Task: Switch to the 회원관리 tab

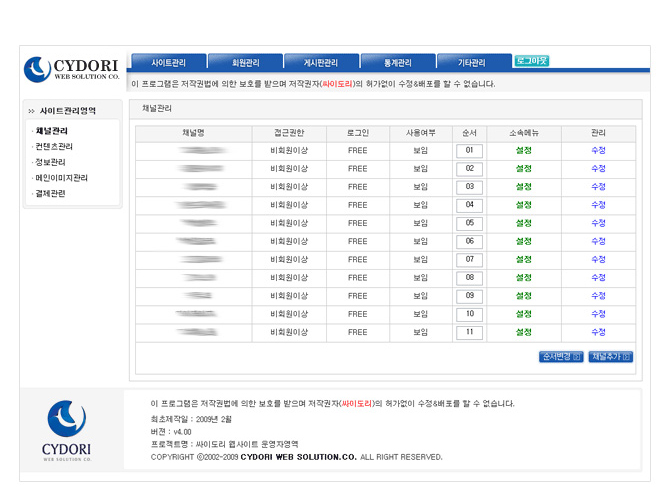Action: tap(245, 62)
